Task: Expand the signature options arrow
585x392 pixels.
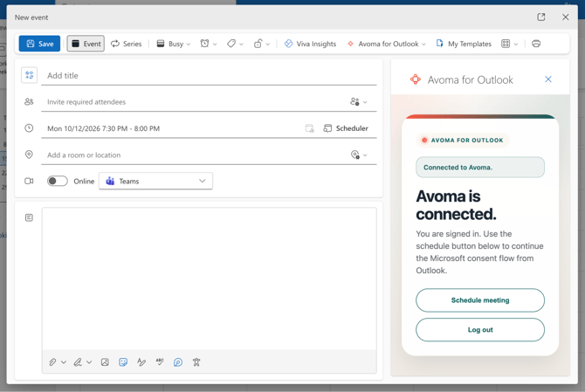Action: click(x=89, y=362)
